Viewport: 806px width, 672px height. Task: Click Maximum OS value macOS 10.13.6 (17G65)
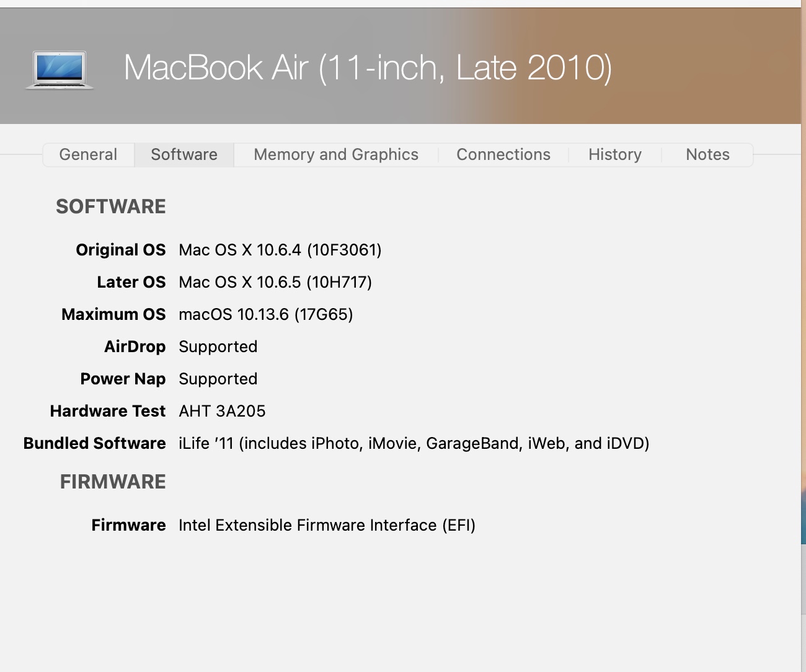click(x=266, y=314)
